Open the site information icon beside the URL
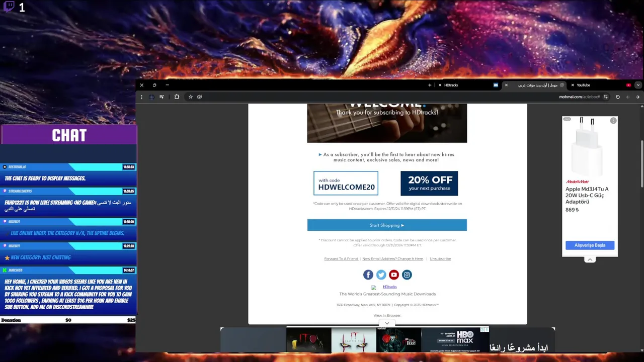The image size is (644, 362). (606, 97)
